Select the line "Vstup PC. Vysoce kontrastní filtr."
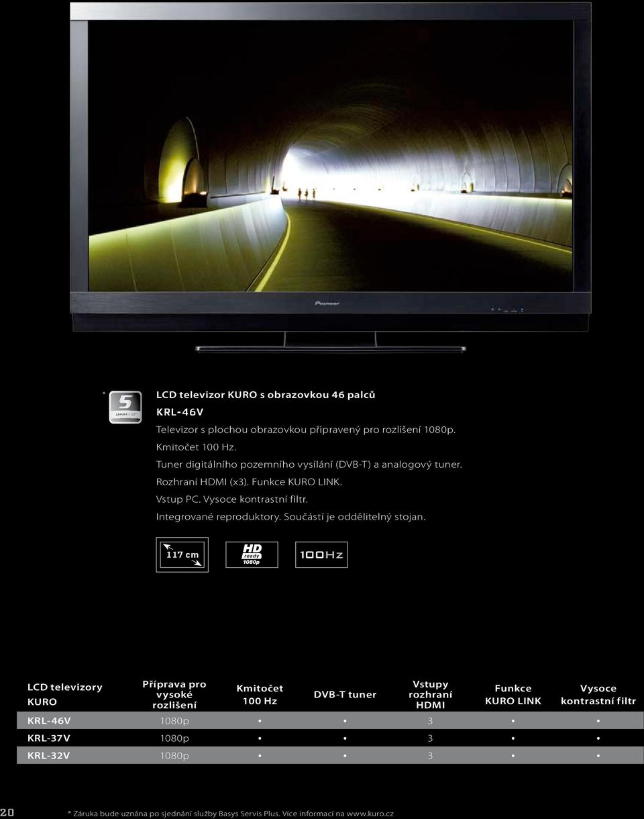 pyautogui.click(x=232, y=498)
